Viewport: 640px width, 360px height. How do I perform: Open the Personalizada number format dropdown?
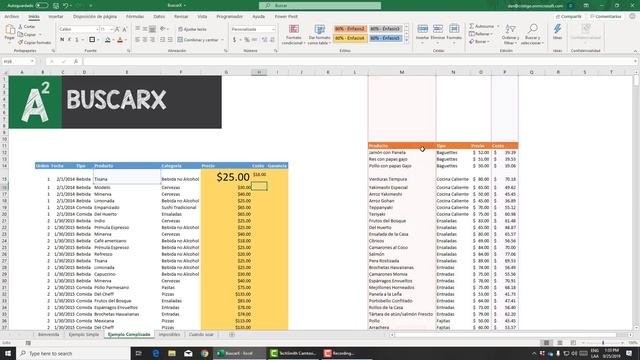point(273,29)
